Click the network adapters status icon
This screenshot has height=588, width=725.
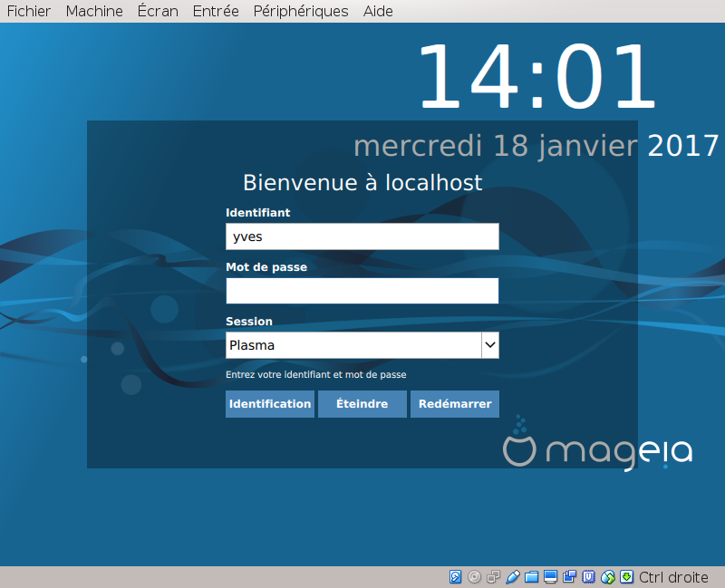pos(493,577)
